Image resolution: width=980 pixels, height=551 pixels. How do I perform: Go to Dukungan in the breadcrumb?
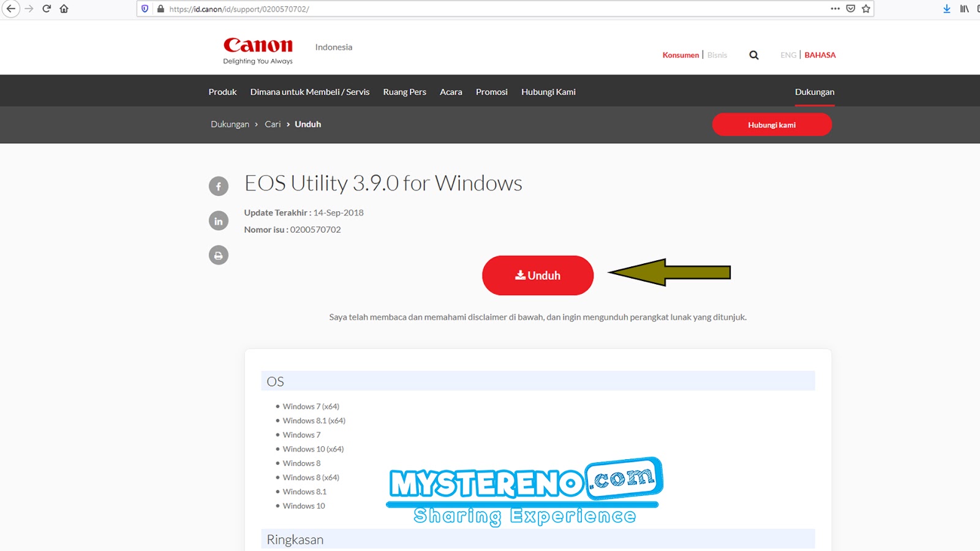(230, 124)
